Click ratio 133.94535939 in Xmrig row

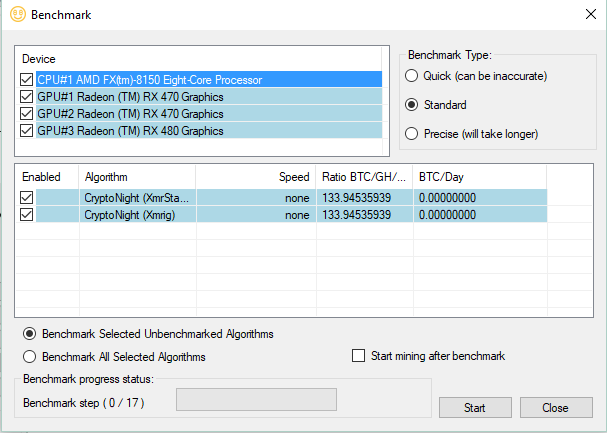(x=357, y=215)
